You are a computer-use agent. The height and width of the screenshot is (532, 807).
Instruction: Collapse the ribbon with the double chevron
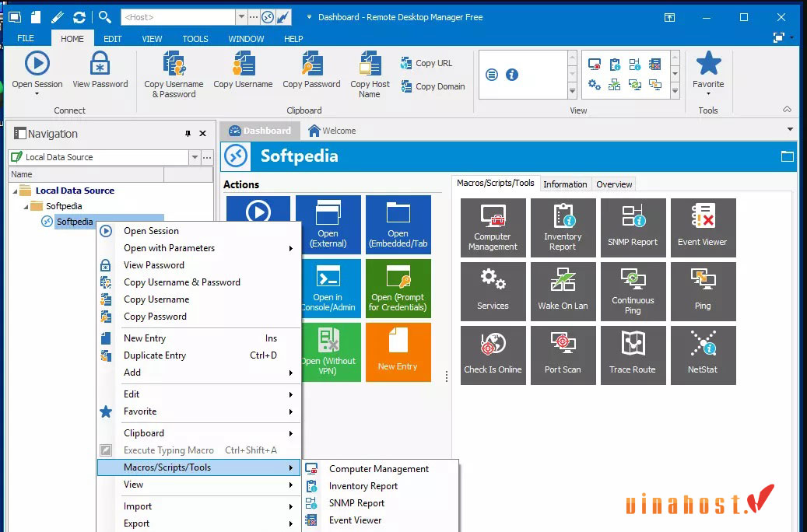click(787, 109)
